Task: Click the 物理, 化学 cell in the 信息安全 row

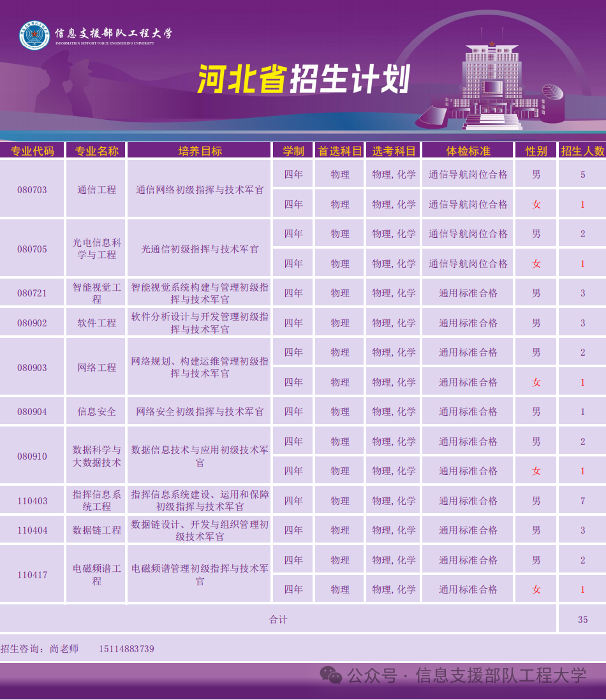Action: 394,412
